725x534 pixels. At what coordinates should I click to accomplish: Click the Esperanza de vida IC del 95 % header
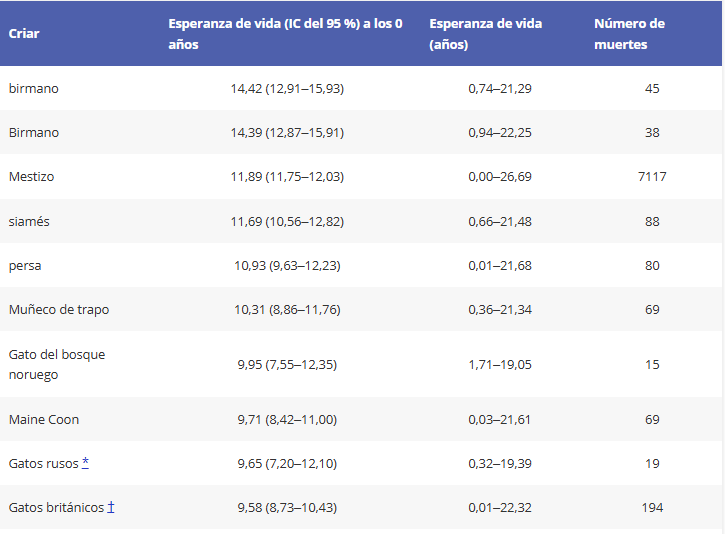pos(285,34)
